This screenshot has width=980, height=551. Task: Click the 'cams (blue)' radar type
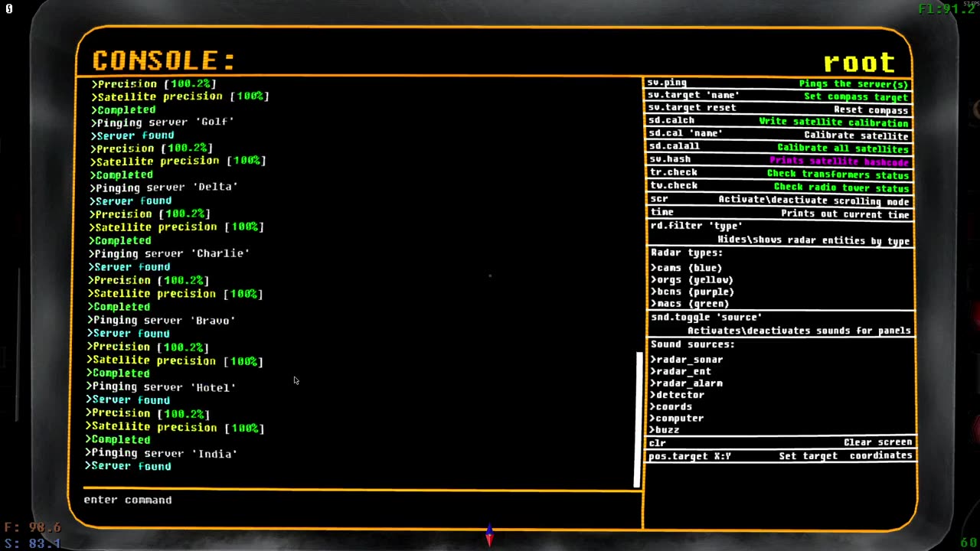point(686,268)
